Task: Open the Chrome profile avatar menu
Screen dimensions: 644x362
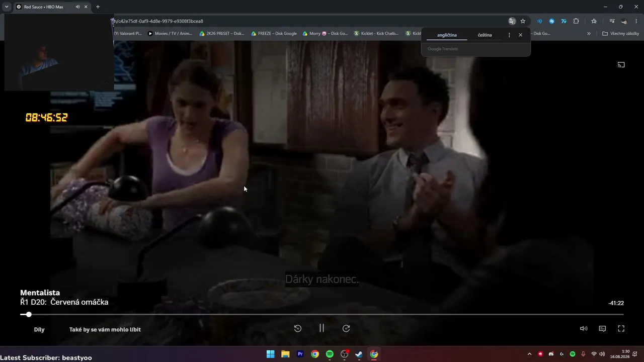Action: [624, 21]
